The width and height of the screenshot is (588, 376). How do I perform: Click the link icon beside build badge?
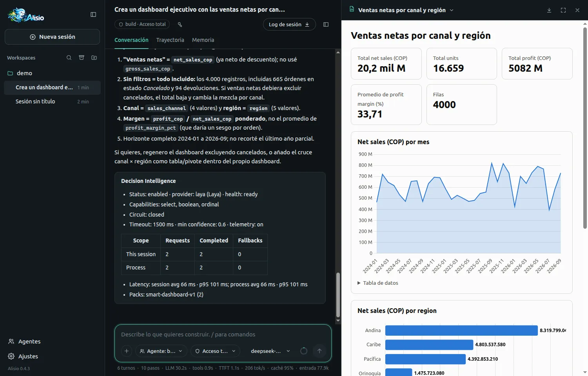(180, 24)
